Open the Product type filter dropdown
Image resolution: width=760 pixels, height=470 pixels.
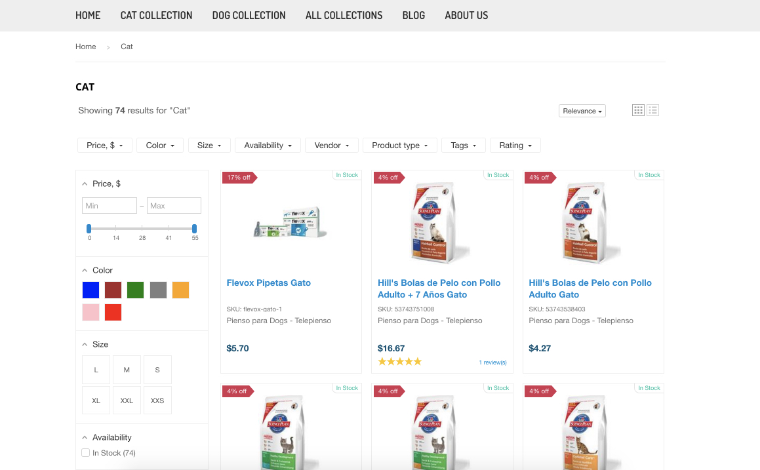click(400, 145)
